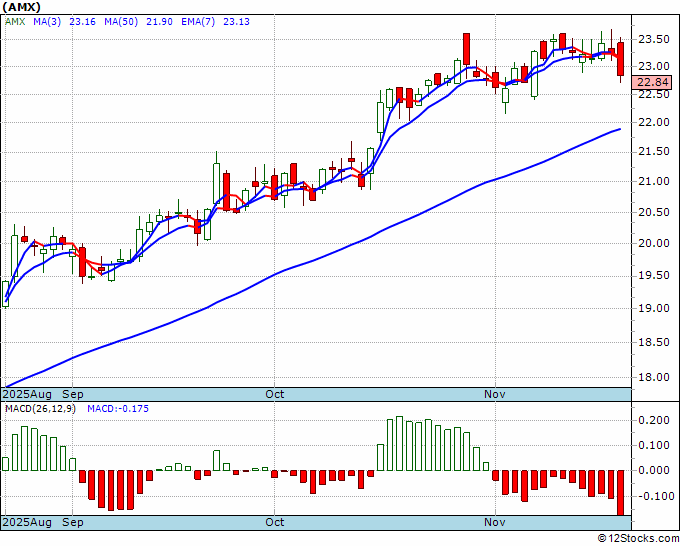Select the EMA(7) legend label
The image size is (680, 546).
pyautogui.click(x=198, y=22)
